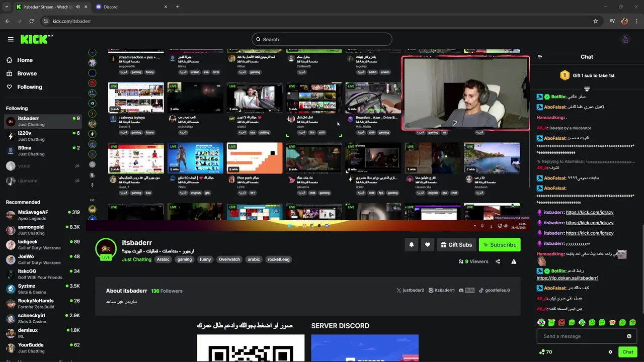Click the address bar showing kick.com/itsbaderr
The height and width of the screenshot is (362, 644).
[317, 21]
